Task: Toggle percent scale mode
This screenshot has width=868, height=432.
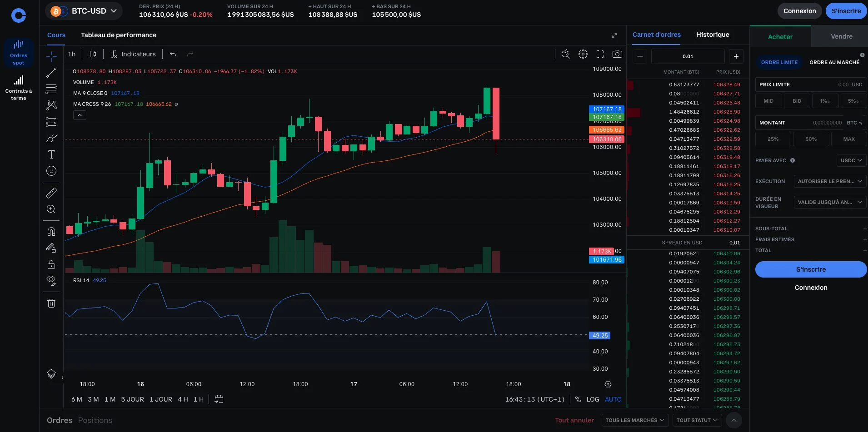Action: pos(578,399)
